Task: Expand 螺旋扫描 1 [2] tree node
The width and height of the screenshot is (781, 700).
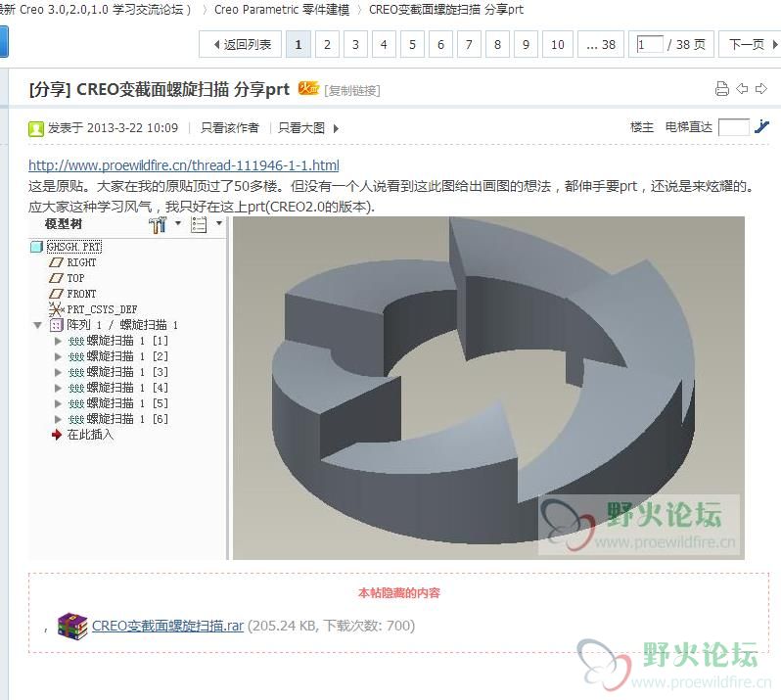Action: coord(58,356)
